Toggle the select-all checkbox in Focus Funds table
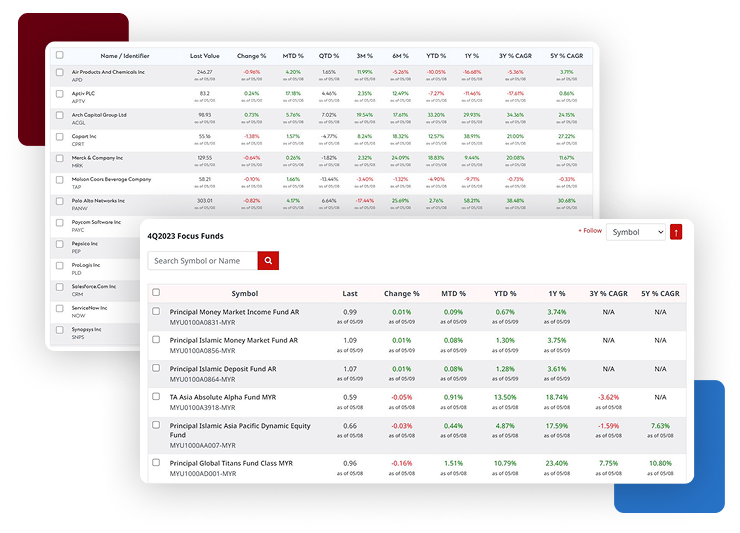 156,292
